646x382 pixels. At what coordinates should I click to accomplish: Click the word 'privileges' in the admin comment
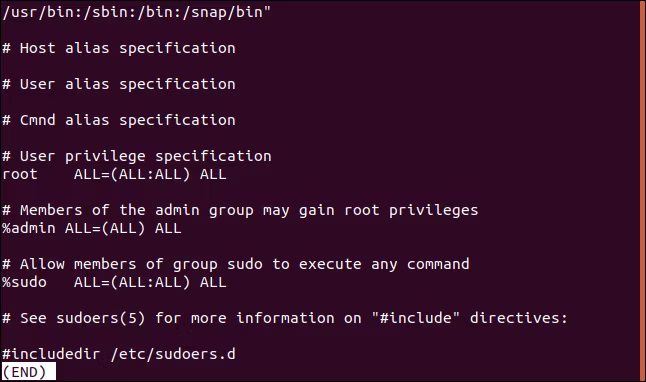433,211
